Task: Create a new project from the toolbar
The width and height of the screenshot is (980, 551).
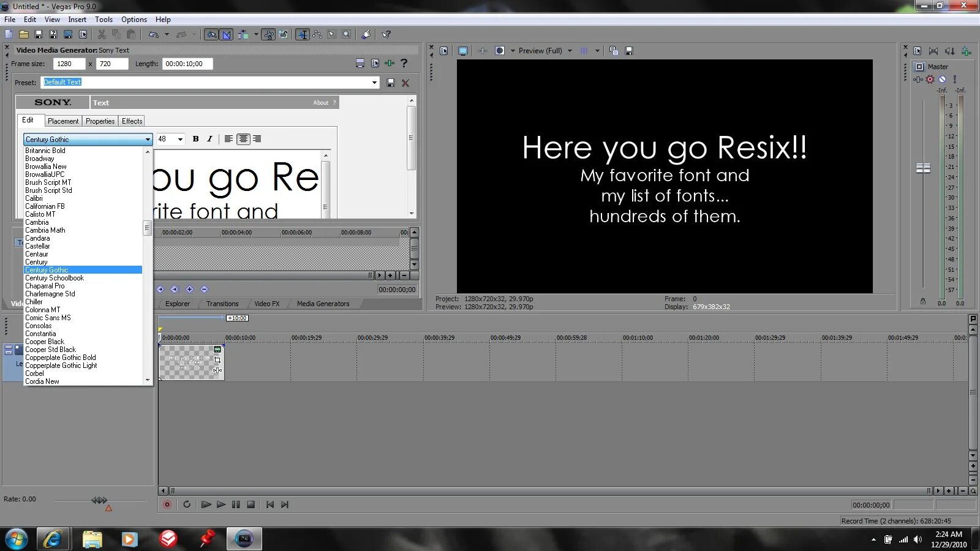Action: [9, 34]
